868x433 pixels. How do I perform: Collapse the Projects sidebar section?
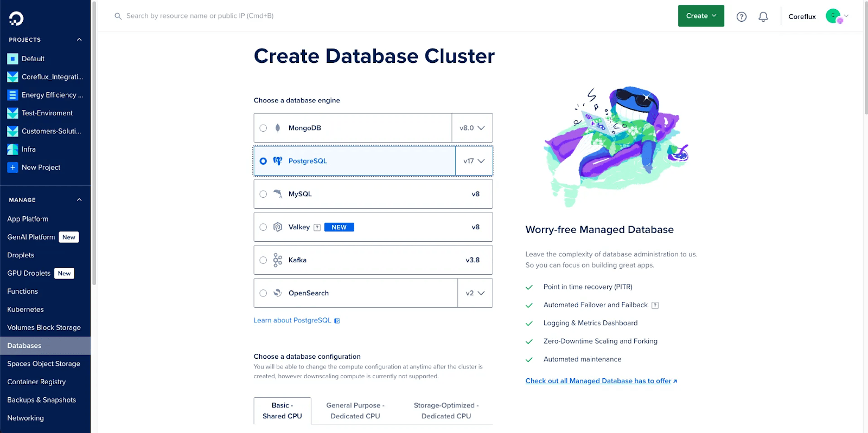[x=79, y=40]
